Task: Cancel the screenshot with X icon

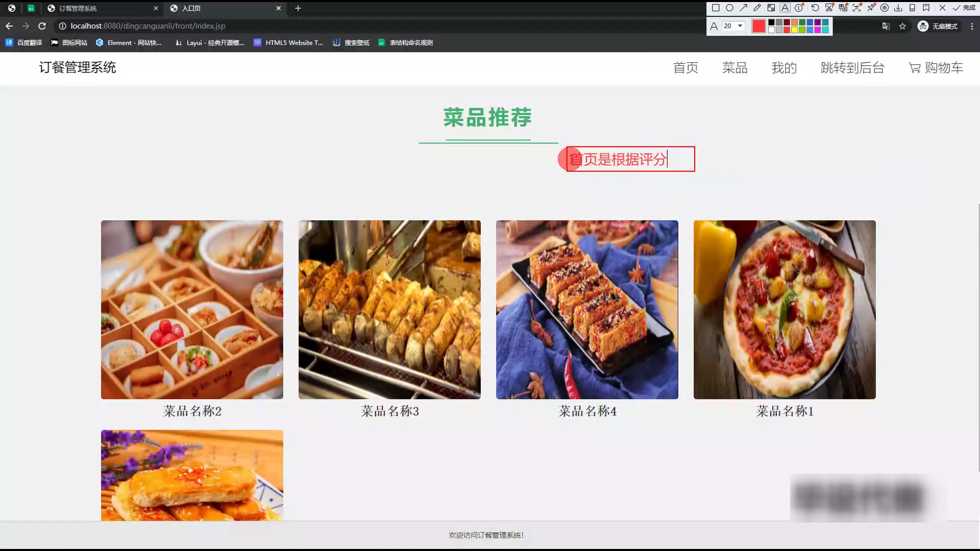Action: pos(942,8)
